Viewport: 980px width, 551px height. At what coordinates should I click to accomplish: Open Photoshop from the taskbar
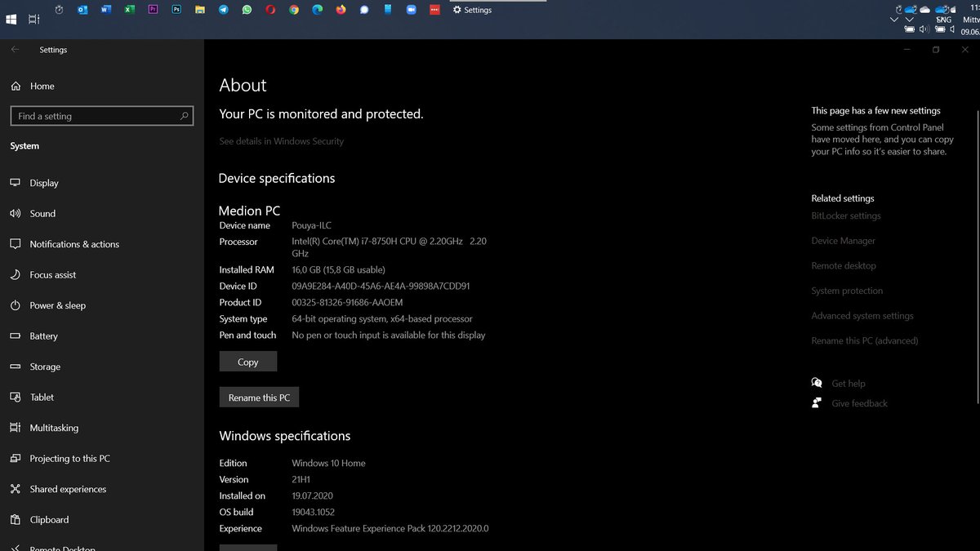(x=176, y=10)
